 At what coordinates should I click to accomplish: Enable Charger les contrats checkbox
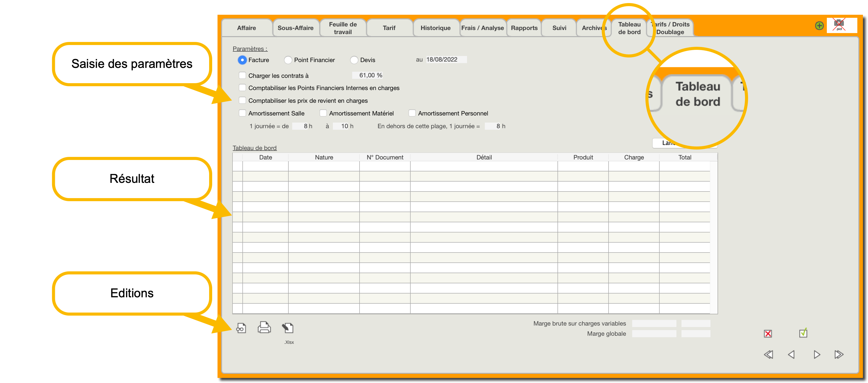(x=242, y=75)
